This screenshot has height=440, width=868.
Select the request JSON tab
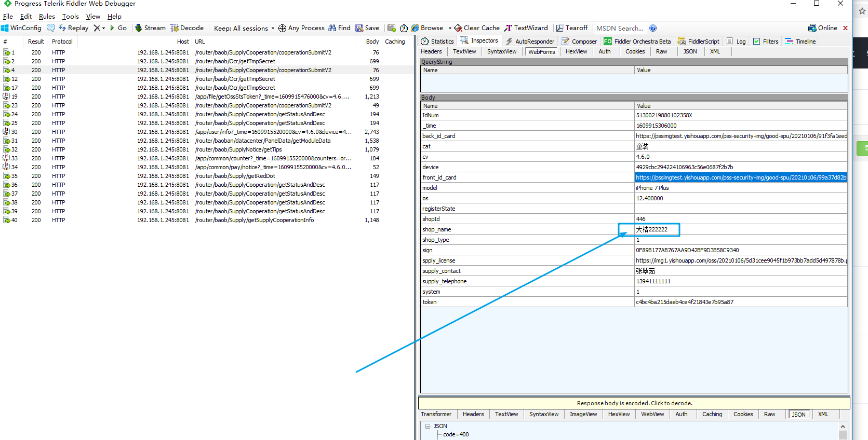pos(690,51)
